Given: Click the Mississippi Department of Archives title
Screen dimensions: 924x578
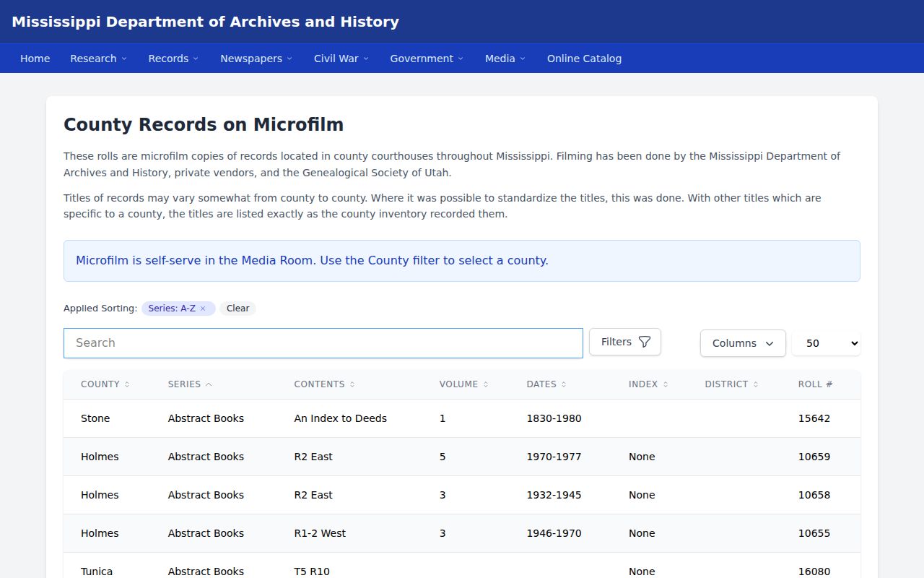Looking at the screenshot, I should (x=205, y=22).
